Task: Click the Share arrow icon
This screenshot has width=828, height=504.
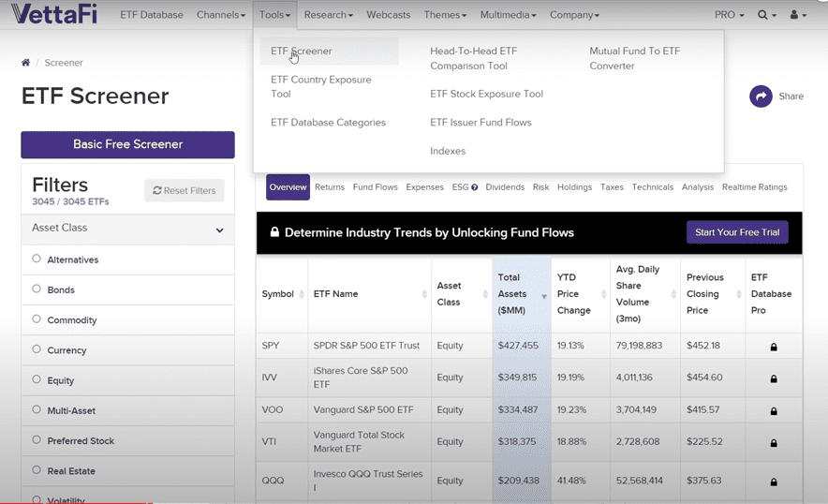Action: tap(761, 96)
